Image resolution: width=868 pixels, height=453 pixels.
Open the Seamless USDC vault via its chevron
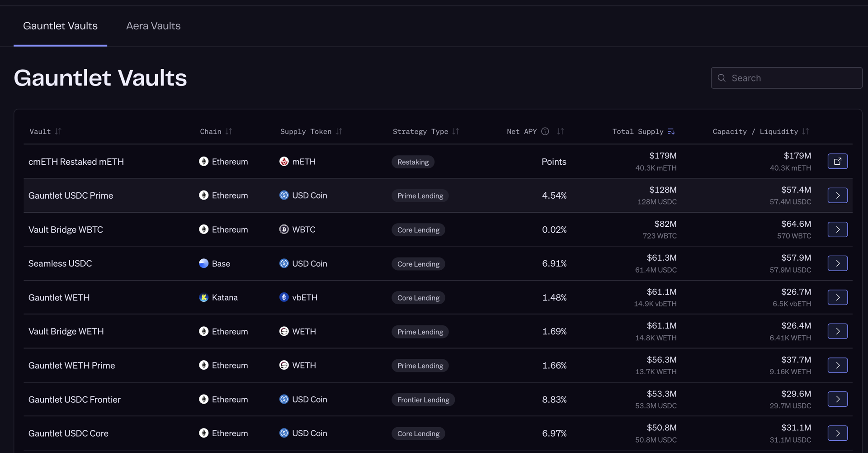point(838,263)
